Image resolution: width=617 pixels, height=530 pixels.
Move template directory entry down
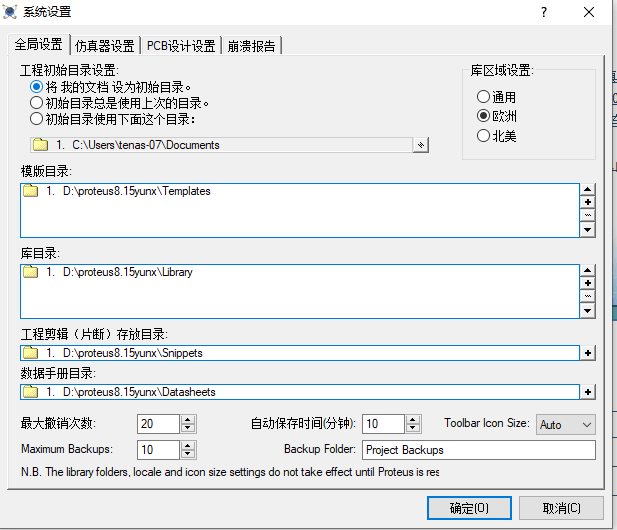588,231
